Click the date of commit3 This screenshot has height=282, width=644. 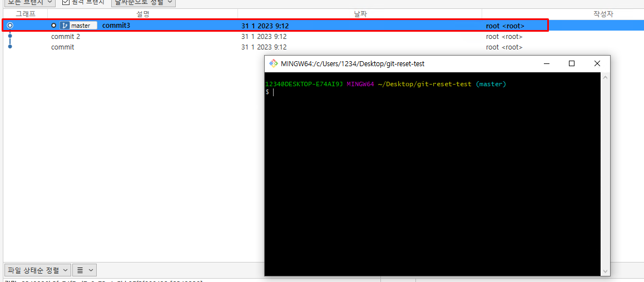point(265,26)
